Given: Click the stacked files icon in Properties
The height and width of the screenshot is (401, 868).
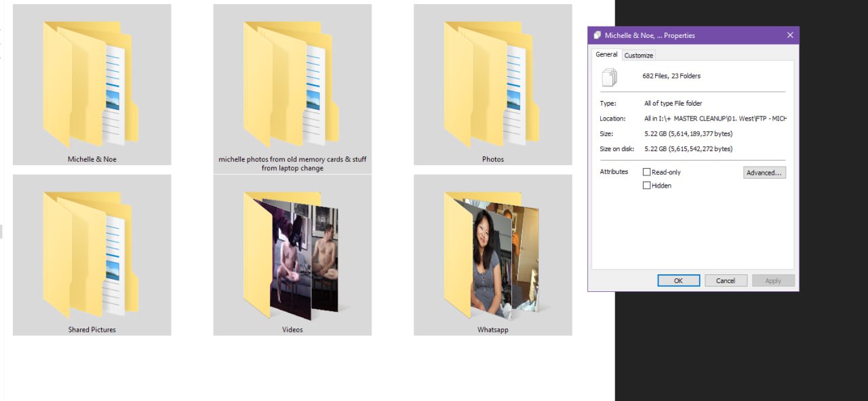Looking at the screenshot, I should pyautogui.click(x=610, y=77).
